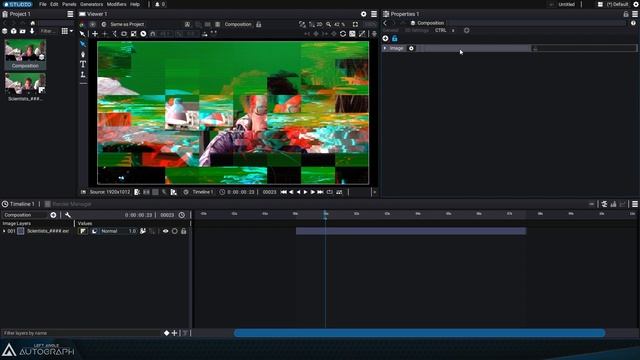640x360 pixels.
Task: Select the move cross tool in viewer toolbar
Action: click(95, 34)
